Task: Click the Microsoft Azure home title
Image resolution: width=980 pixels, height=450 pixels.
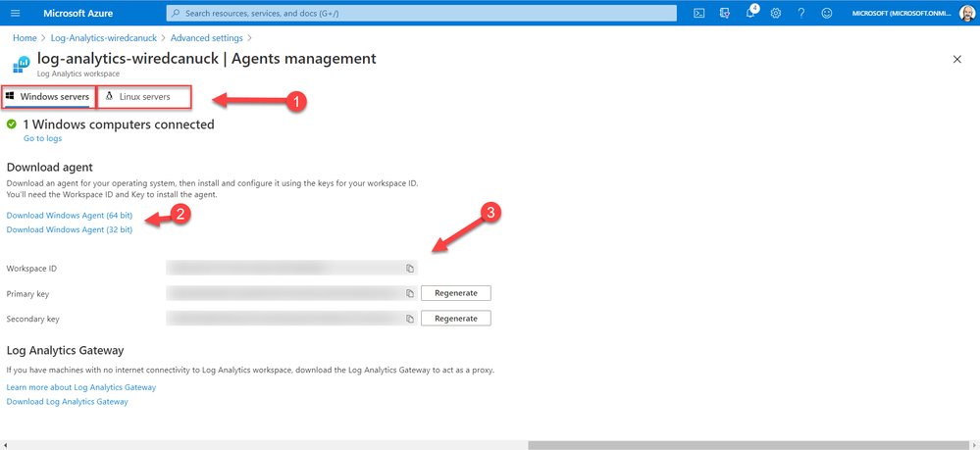Action: [78, 13]
